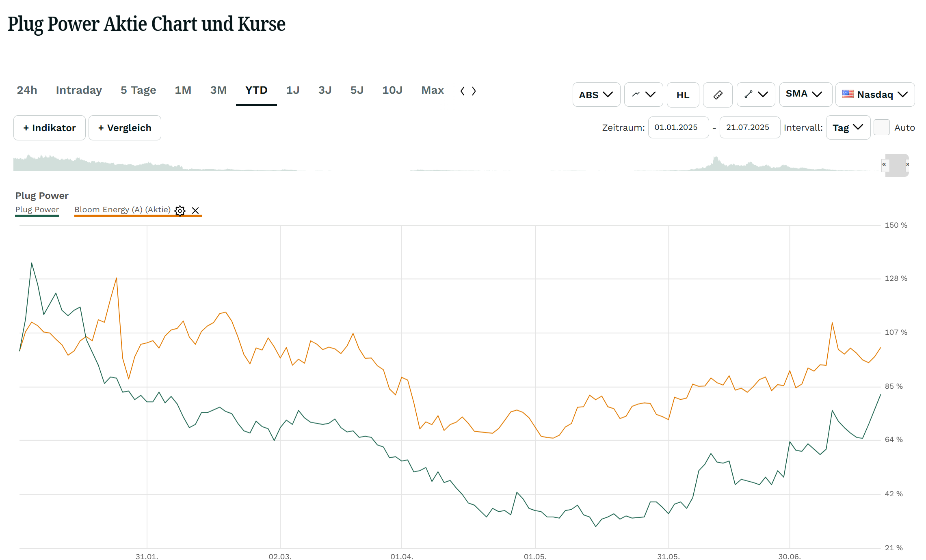The height and width of the screenshot is (560, 926).
Task: Click the range navigator slider thumb
Action: tap(897, 165)
